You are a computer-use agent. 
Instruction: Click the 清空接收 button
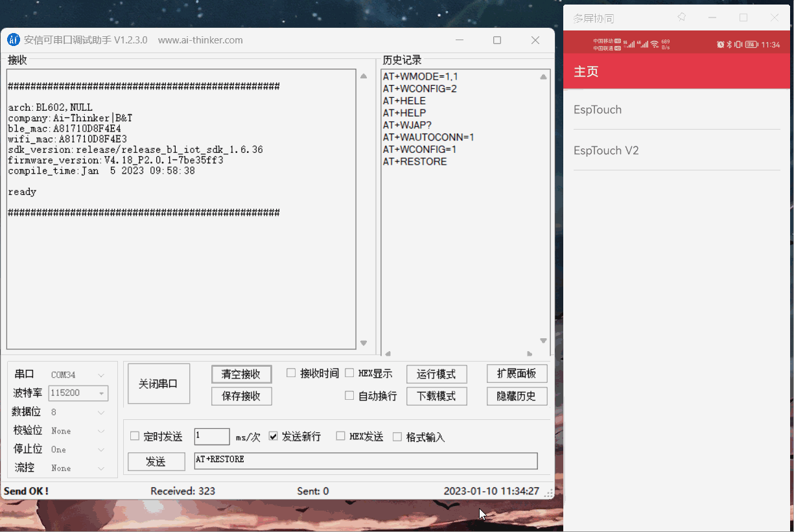coord(242,374)
